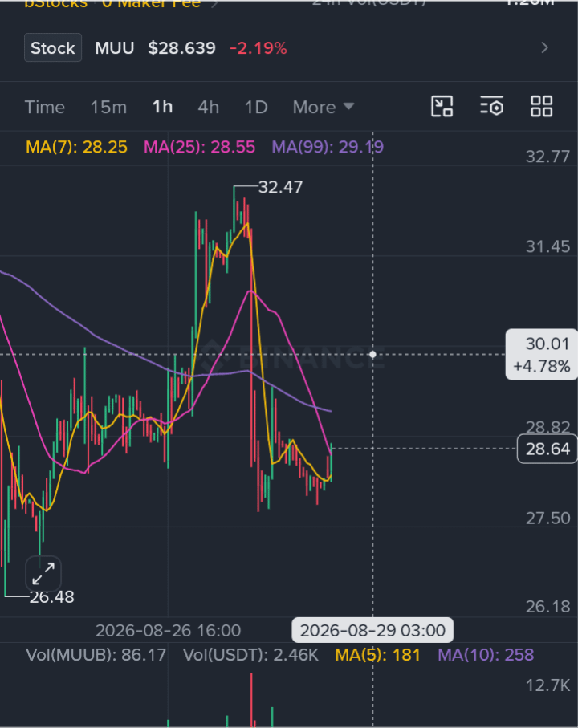Click the 30.01 +4.78% crosshair price label
The height and width of the screenshot is (728, 578).
point(541,355)
